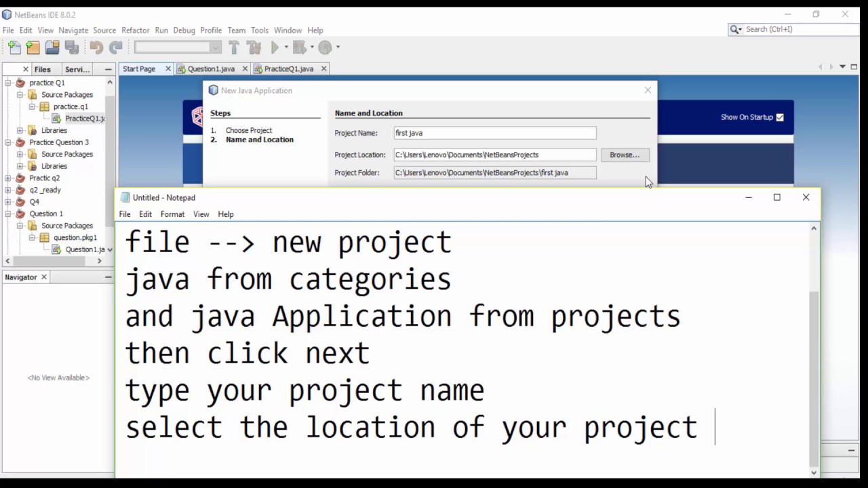The width and height of the screenshot is (868, 488).
Task: Click the search magnifier icon
Action: coord(736,30)
